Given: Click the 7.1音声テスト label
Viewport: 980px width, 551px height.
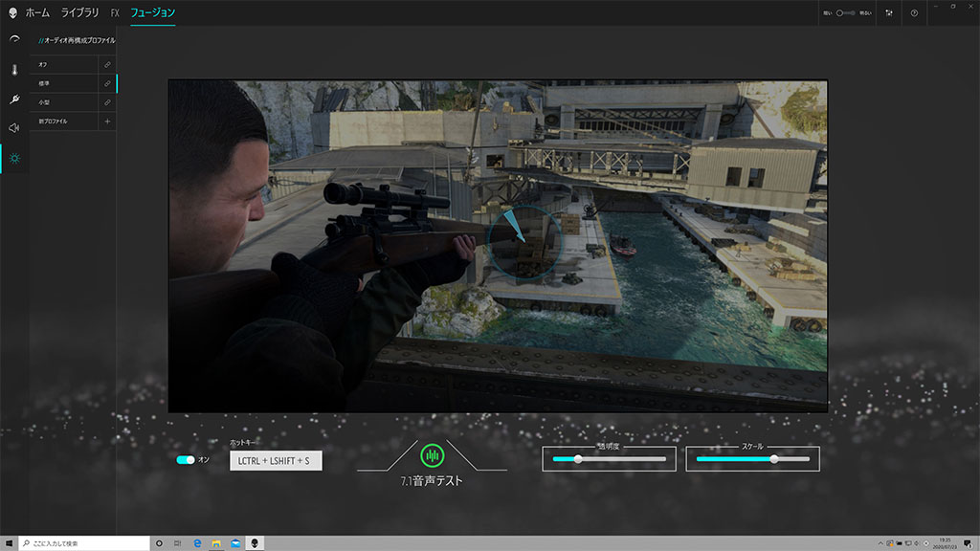Looking at the screenshot, I should 432,481.
